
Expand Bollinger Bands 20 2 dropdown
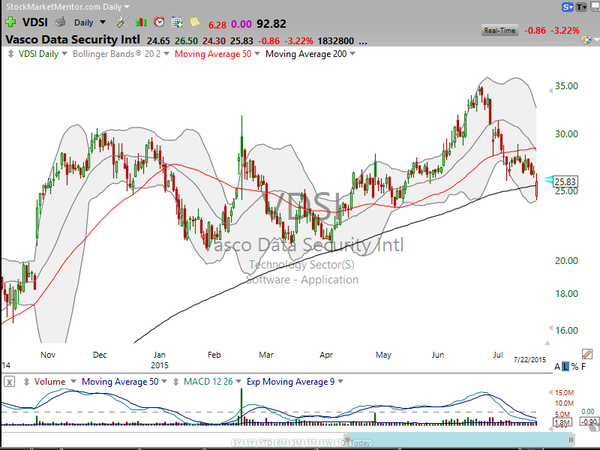tap(166, 54)
